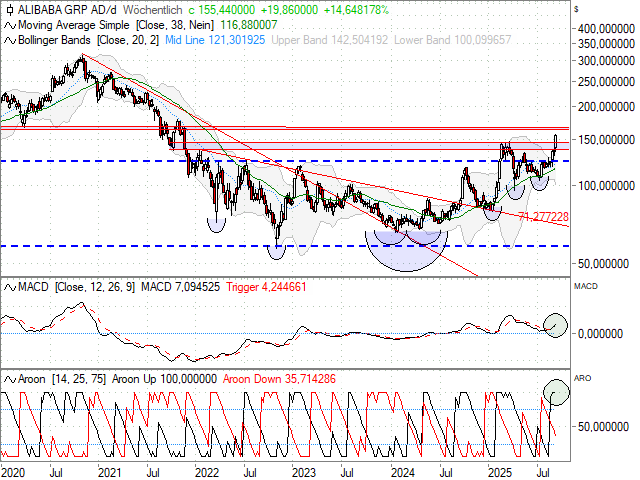Click the Aroon Down 35,714286 value
The height and width of the screenshot is (480, 640).
point(279,380)
